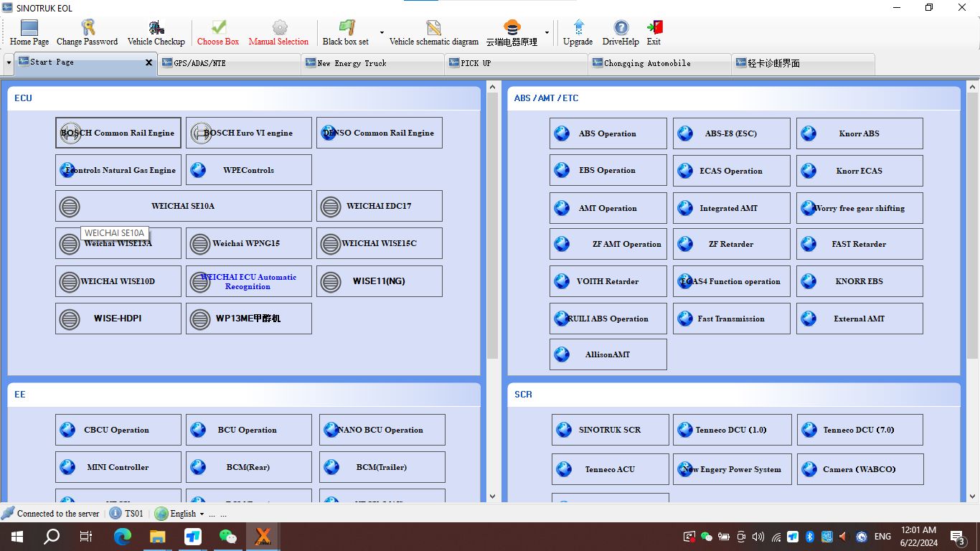
Task: Click the ZF Retarder button
Action: 731,244
